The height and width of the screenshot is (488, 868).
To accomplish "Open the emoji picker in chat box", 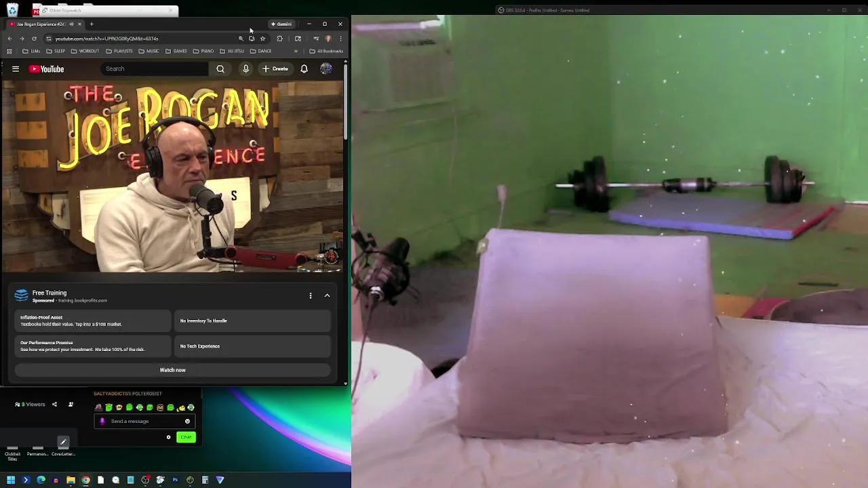I will [x=187, y=421].
